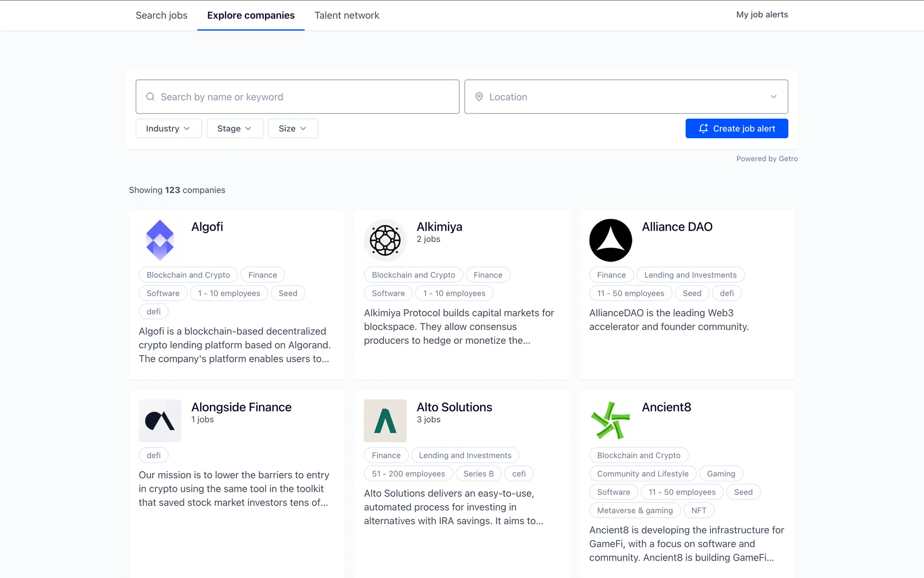The width and height of the screenshot is (924, 578).
Task: Focus the Search by name or keyword field
Action: coord(303,97)
